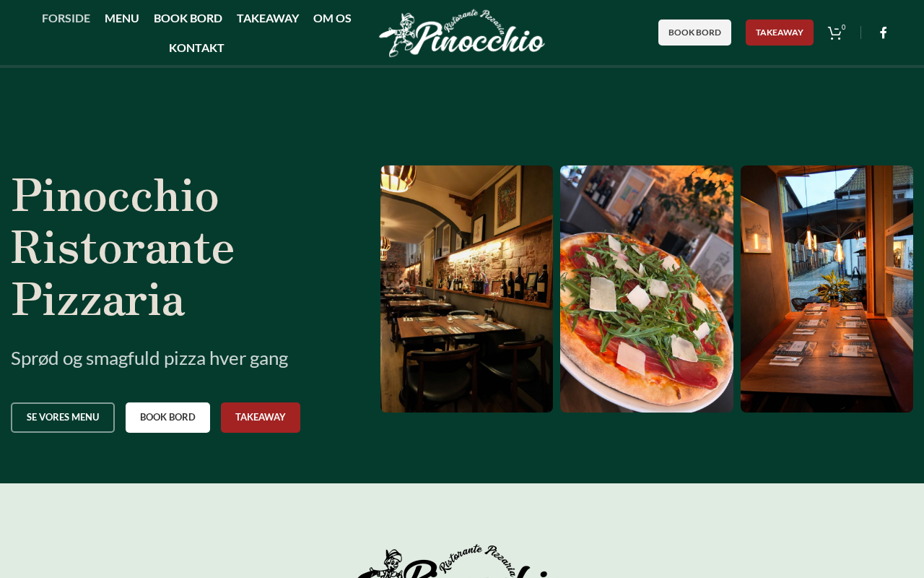Open the Facebook page icon

point(883,33)
